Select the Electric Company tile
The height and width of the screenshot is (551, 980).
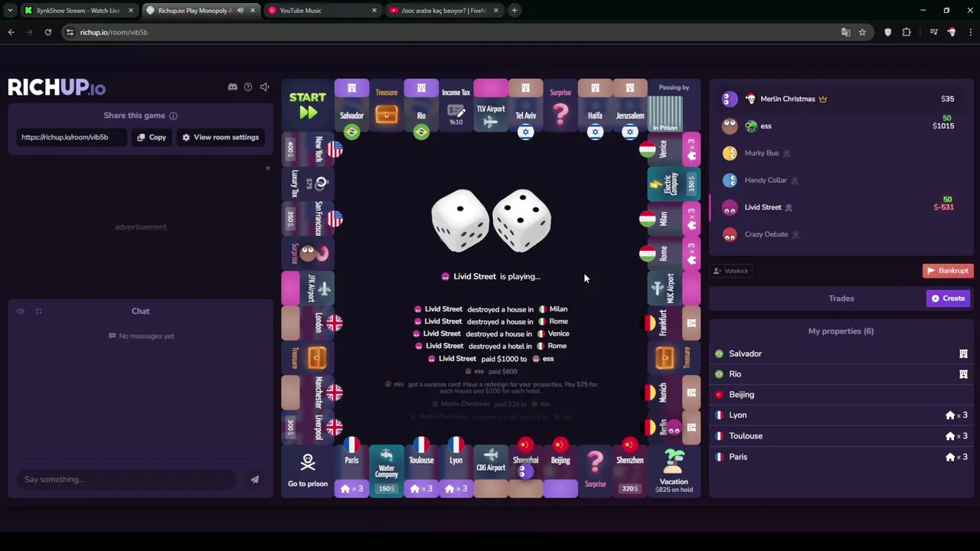point(674,184)
